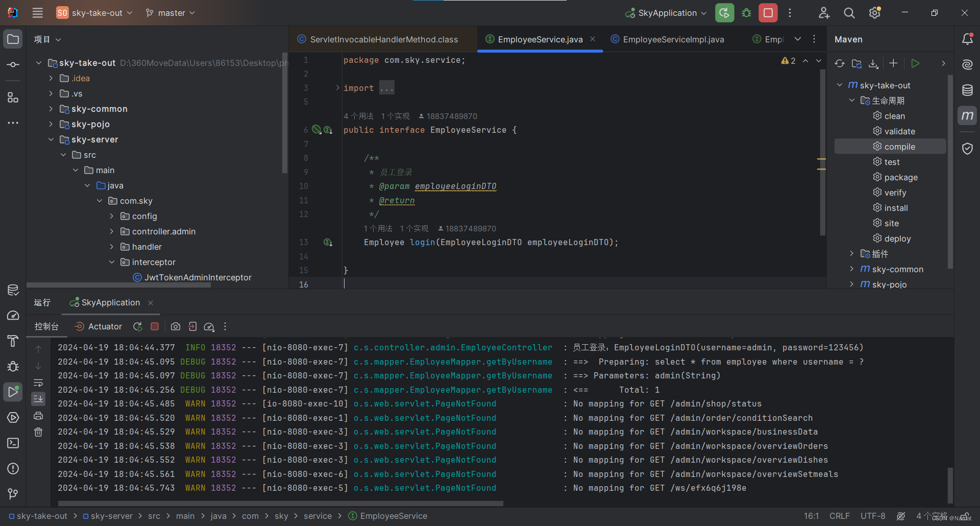
Task: Click the CRLF line separator status
Action: (x=840, y=516)
